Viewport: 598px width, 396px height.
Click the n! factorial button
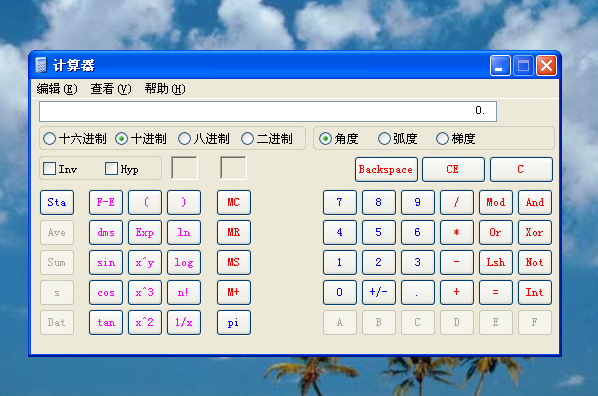click(x=184, y=293)
